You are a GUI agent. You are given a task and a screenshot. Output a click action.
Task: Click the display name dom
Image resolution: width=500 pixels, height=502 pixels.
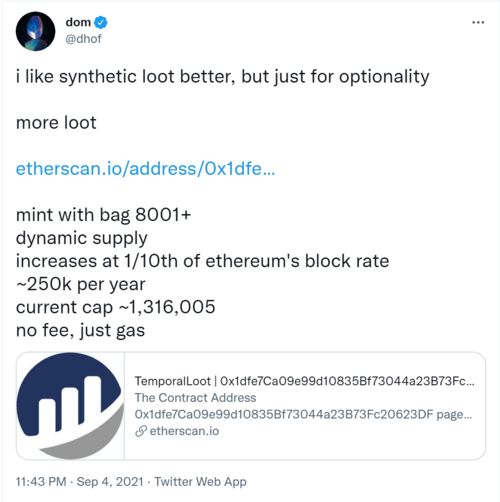pos(78,22)
